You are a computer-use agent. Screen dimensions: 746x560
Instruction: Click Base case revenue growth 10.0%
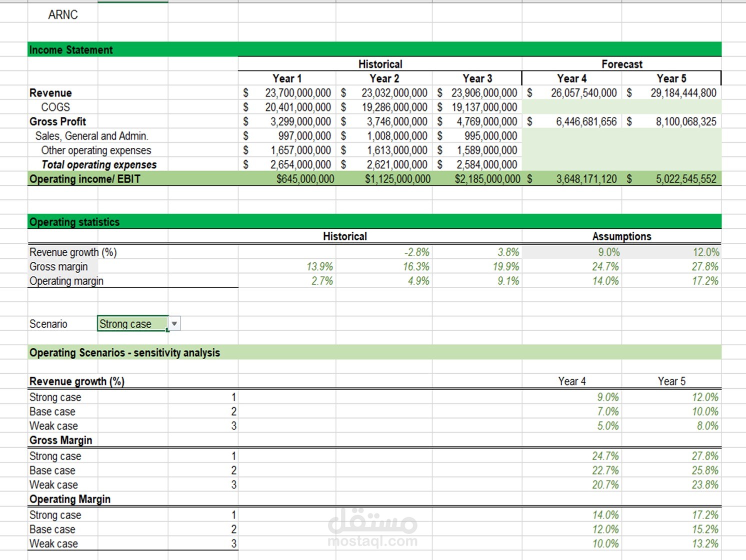pyautogui.click(x=705, y=412)
